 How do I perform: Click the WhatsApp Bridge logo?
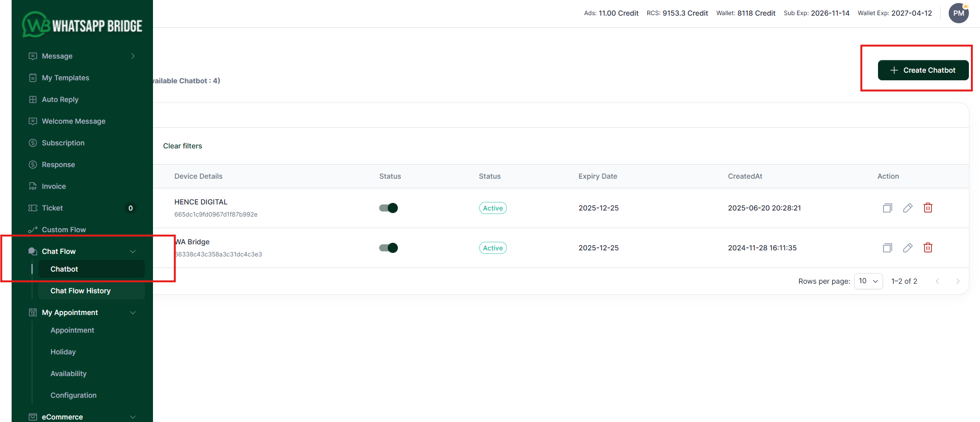point(82,25)
